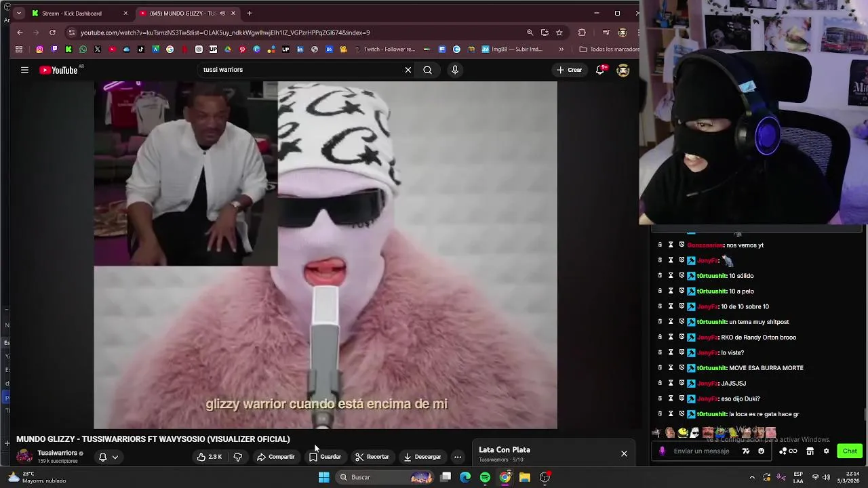This screenshot has height=488, width=868.
Task: Click the Compartir button
Action: coord(275,457)
